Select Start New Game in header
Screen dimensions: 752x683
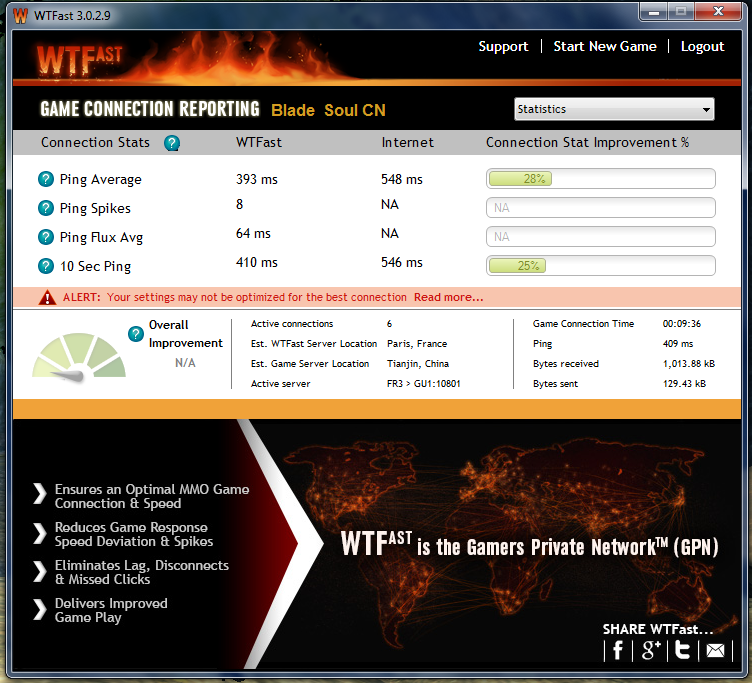point(605,46)
